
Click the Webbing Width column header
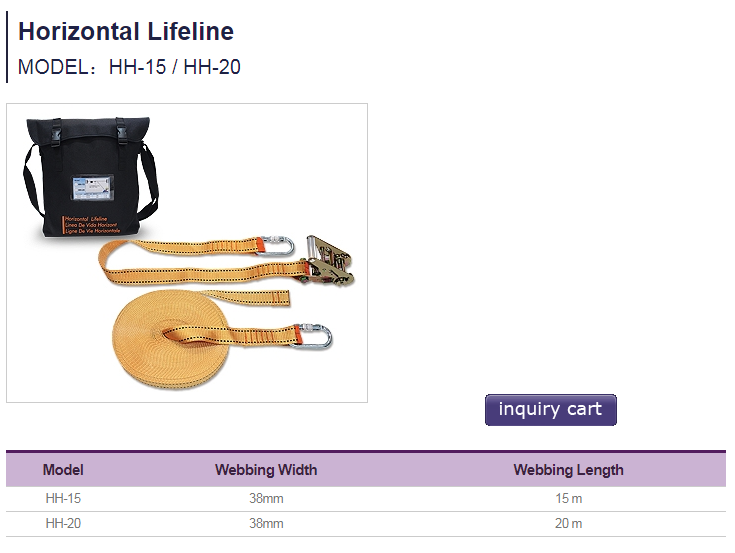(266, 470)
